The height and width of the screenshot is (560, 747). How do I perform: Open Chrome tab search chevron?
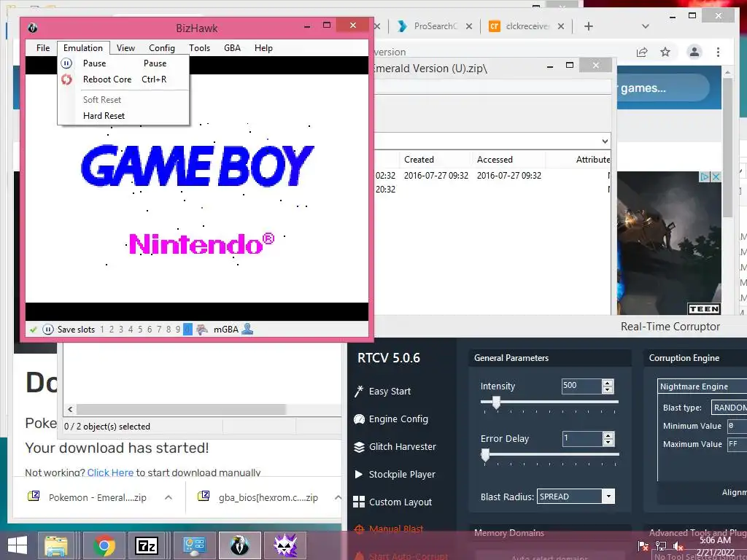coord(646,26)
